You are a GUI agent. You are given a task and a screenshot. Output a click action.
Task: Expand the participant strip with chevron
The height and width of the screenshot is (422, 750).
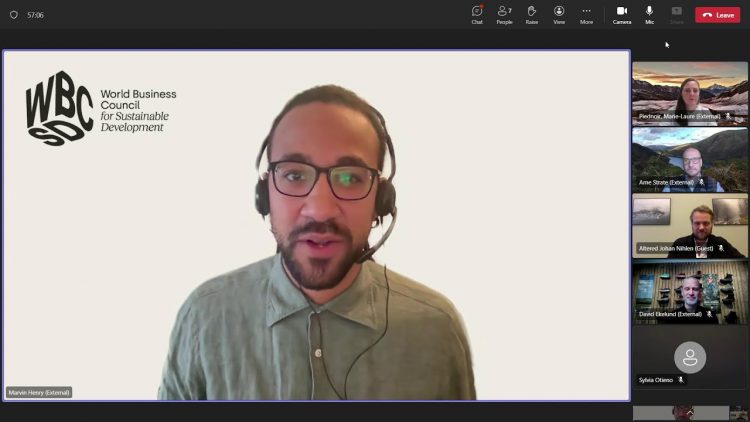click(690, 412)
